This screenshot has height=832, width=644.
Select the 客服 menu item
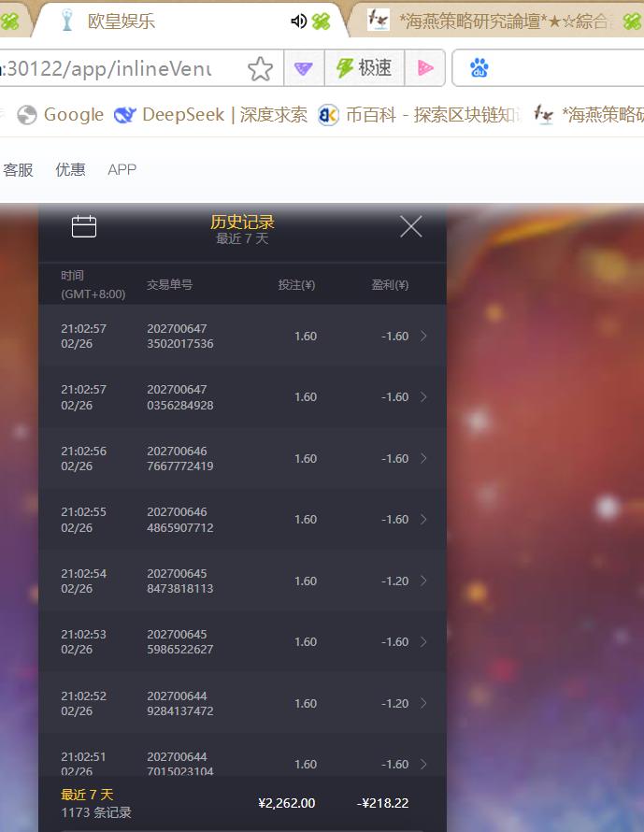coord(18,170)
